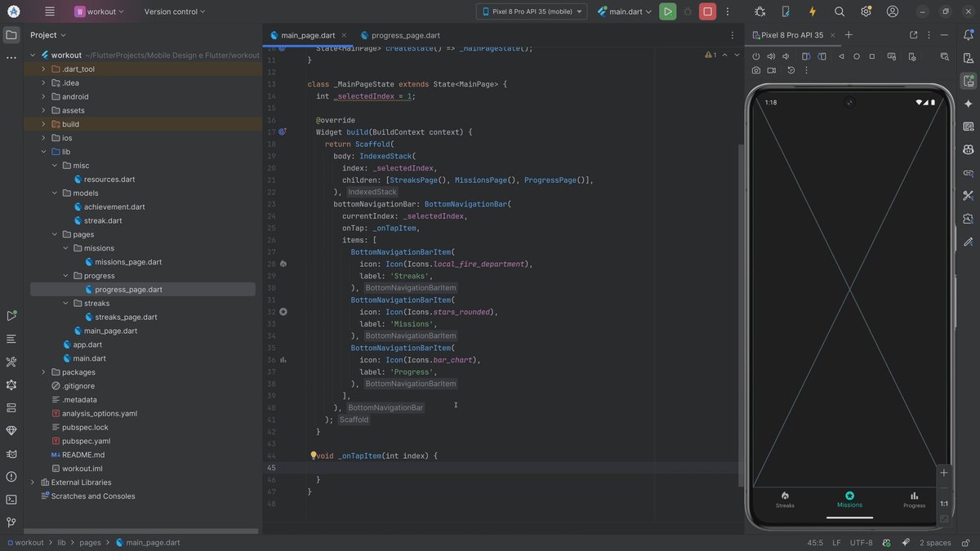Click emulator Back navigation triangle
Screen dimensions: 980x551
841,56
